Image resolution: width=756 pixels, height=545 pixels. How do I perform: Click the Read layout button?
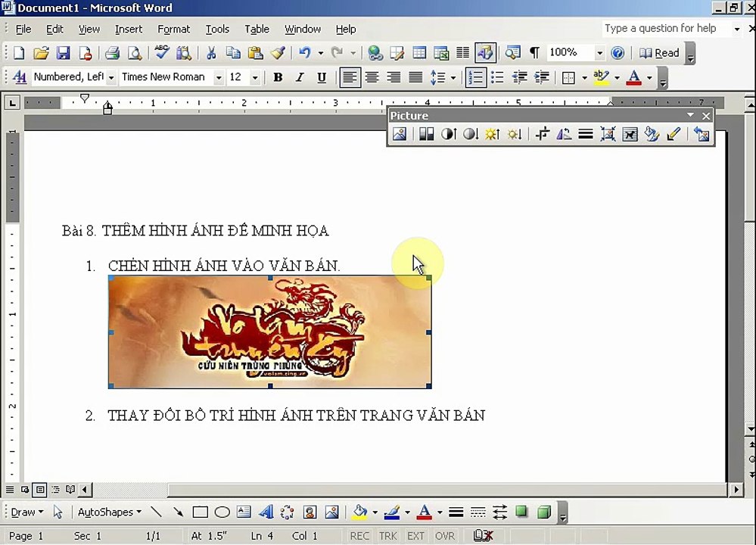(658, 52)
